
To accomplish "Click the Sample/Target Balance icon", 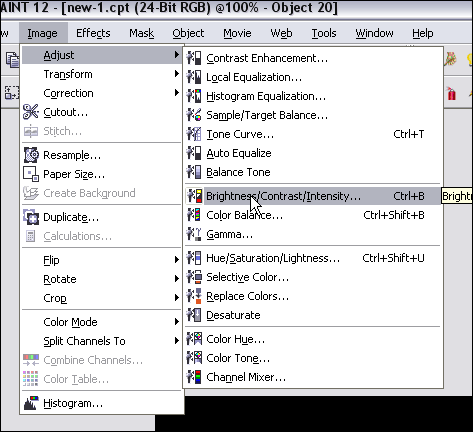I will (194, 115).
